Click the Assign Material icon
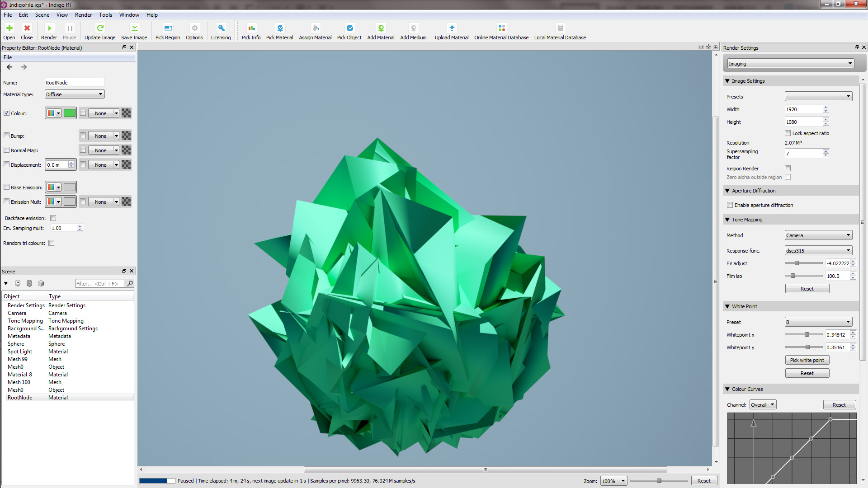 click(x=316, y=28)
